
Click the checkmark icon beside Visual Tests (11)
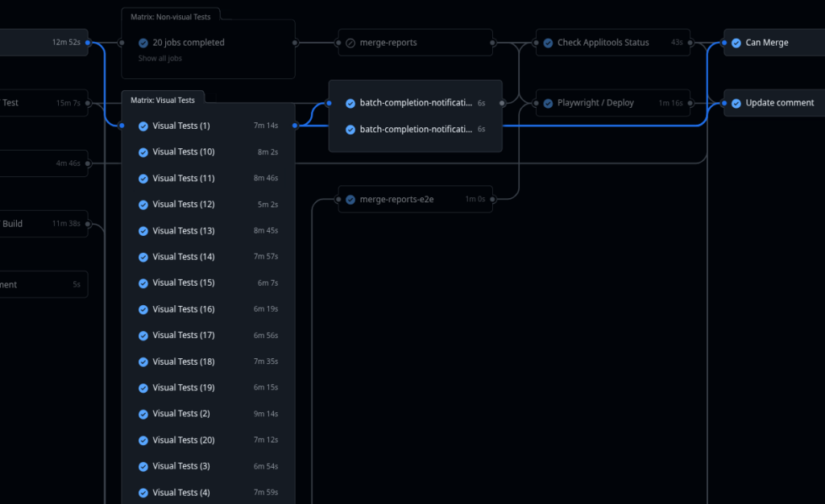click(x=143, y=179)
